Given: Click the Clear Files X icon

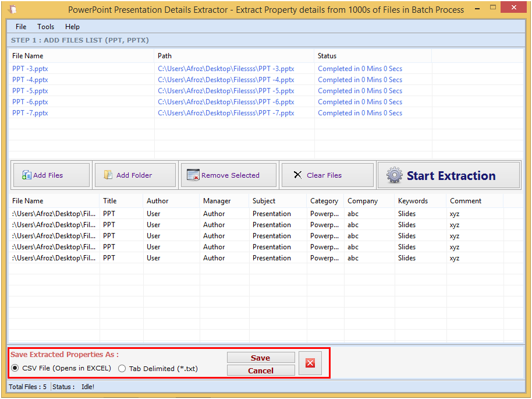Looking at the screenshot, I should (297, 175).
